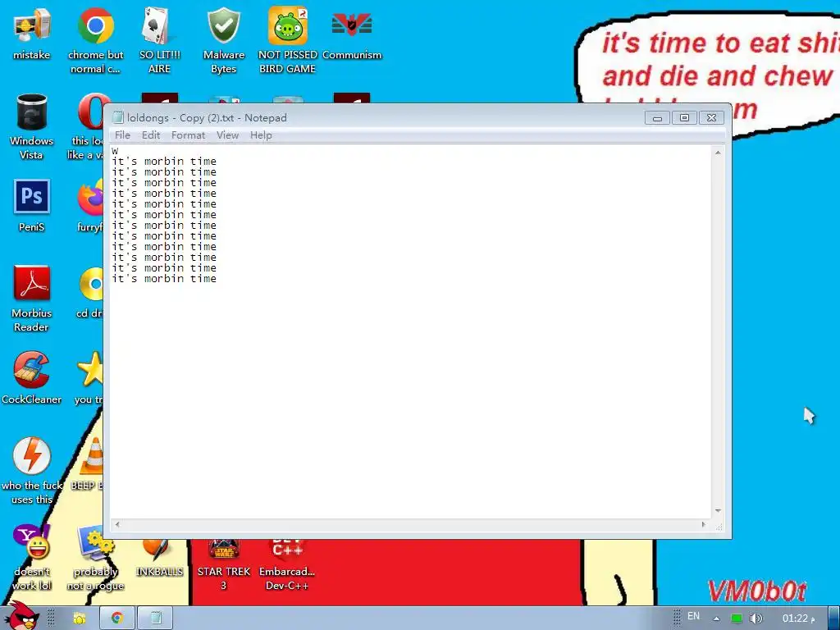Open the 'mistake' desktop icon
This screenshot has width=840, height=630.
tap(32, 34)
